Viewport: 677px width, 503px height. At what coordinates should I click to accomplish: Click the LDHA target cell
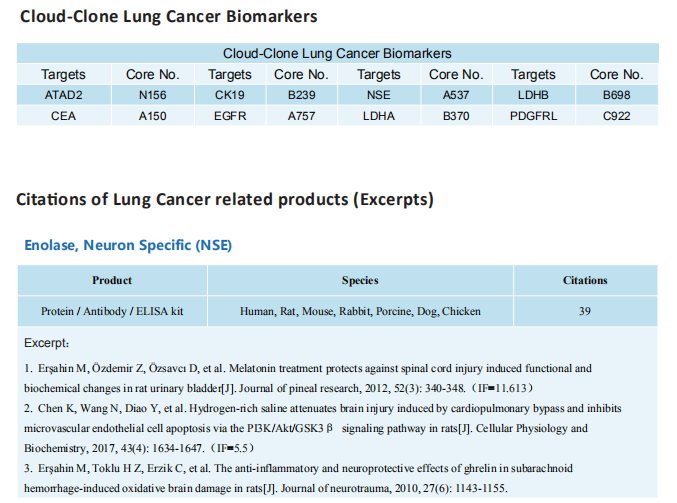click(379, 116)
